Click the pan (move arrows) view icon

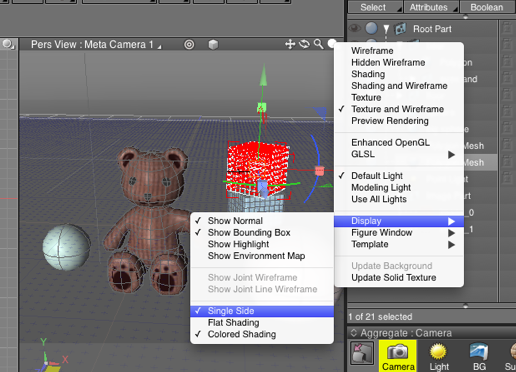click(x=290, y=44)
